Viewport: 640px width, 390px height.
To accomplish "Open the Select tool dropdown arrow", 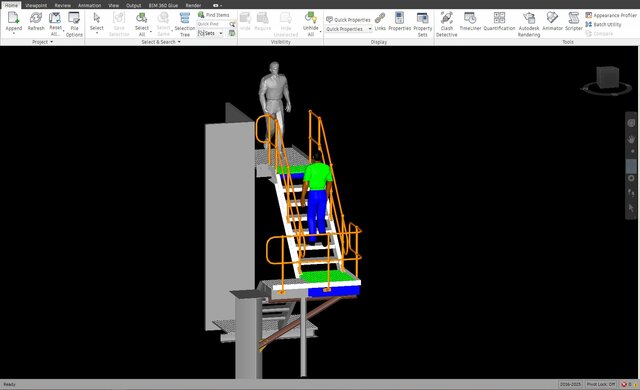I will tap(97, 33).
